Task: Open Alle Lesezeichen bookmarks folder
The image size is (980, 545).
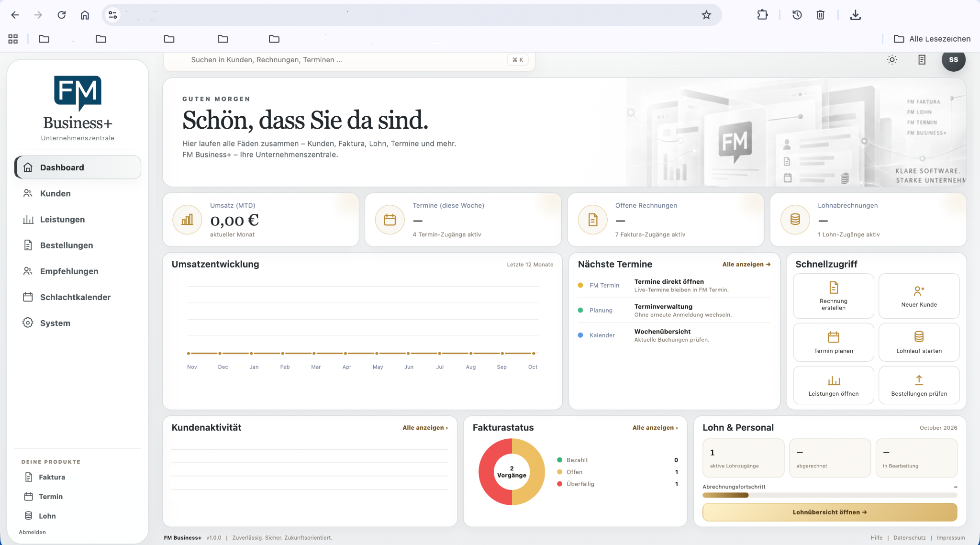Action: [x=932, y=39]
